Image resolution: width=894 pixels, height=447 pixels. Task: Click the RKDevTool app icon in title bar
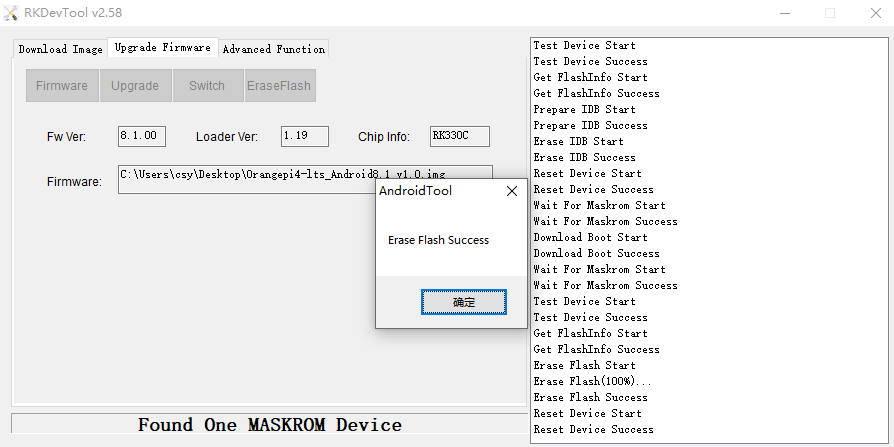(x=10, y=13)
